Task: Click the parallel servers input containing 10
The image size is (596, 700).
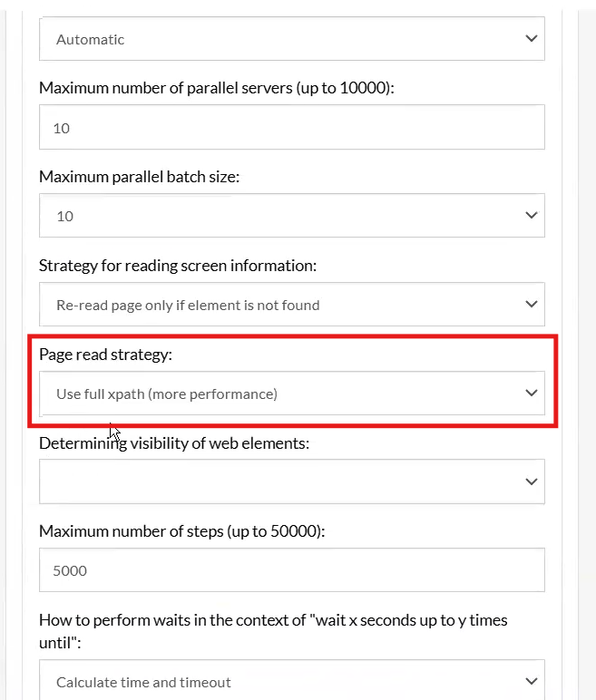Action: 291,128
